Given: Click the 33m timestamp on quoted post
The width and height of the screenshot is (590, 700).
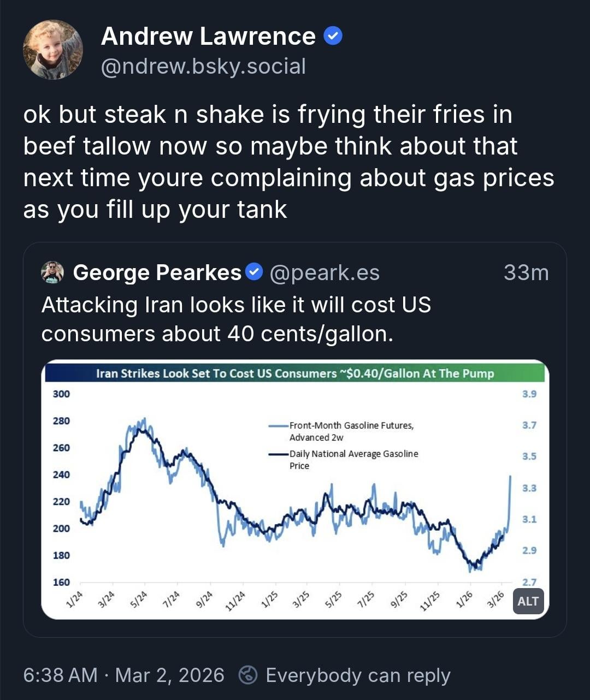Looking at the screenshot, I should point(526,272).
